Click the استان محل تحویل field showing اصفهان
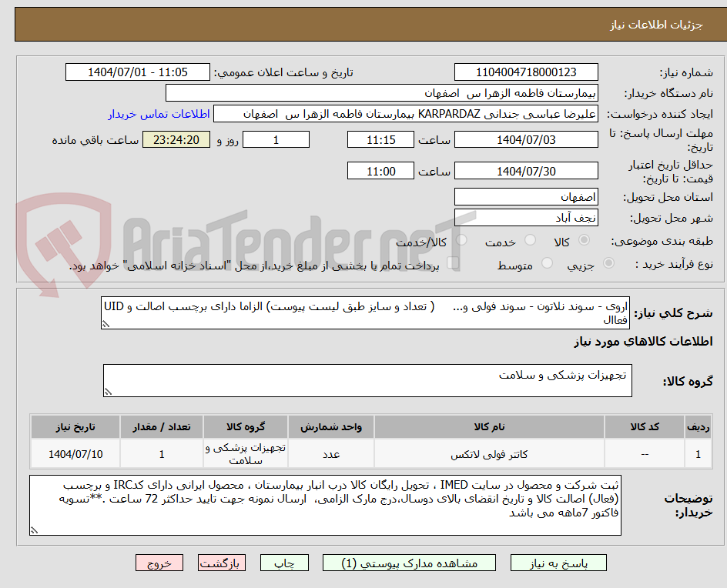The image size is (727, 588). pyautogui.click(x=526, y=197)
